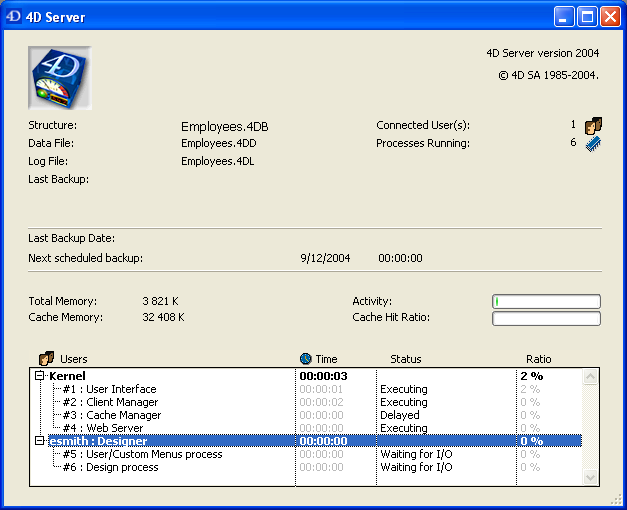This screenshot has height=510, width=627.
Task: Click the Connected Users people icon
Action: (x=593, y=126)
